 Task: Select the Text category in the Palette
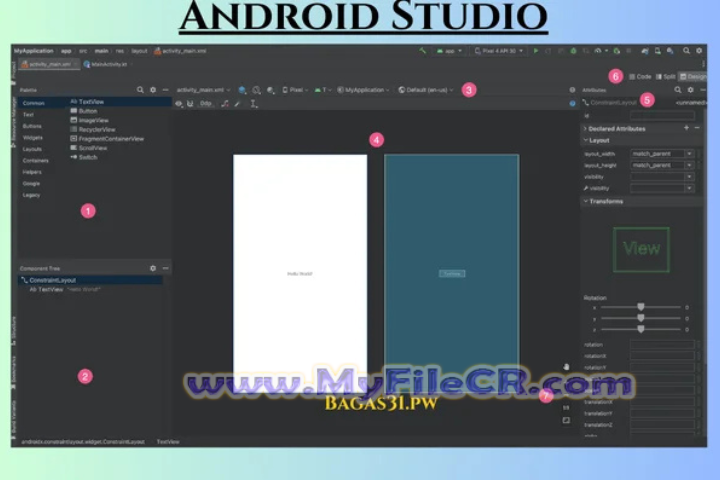click(28, 114)
